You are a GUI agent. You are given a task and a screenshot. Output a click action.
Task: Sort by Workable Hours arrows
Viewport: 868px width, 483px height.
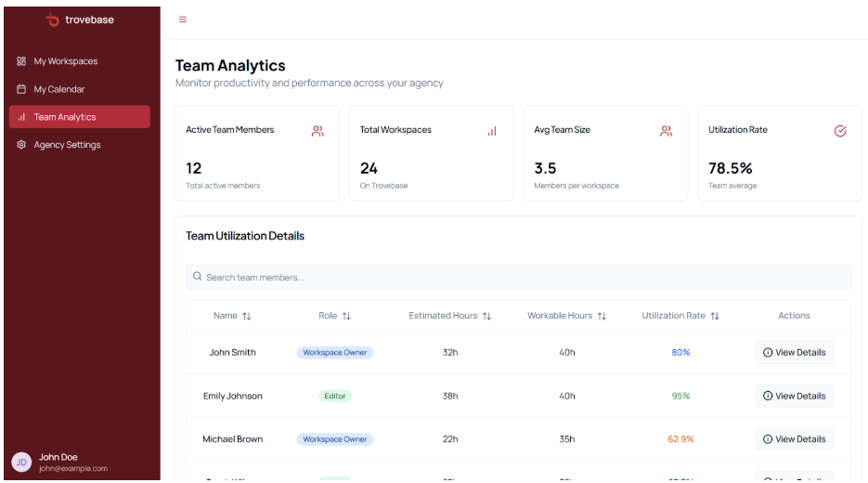coord(602,316)
